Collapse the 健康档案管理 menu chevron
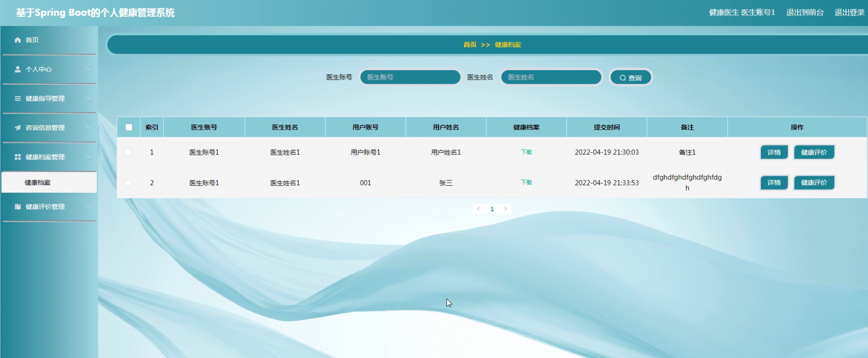This screenshot has height=358, width=868. 88,157
